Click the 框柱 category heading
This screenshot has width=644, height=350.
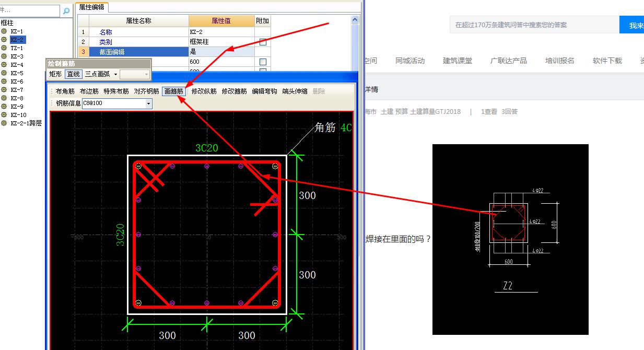[7, 22]
